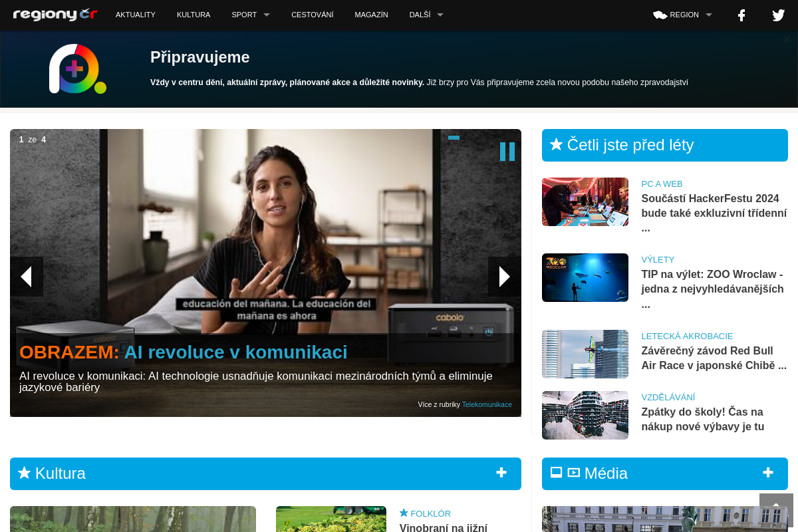Click the slideshow position indicator bar
Image resolution: width=798 pixels, height=532 pixels.
click(x=454, y=138)
